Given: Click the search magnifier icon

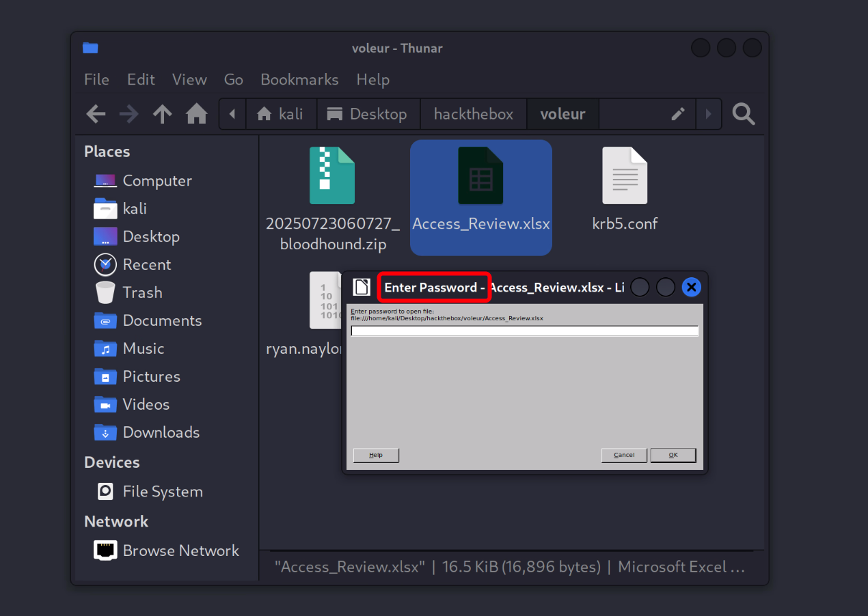Looking at the screenshot, I should pos(744,114).
